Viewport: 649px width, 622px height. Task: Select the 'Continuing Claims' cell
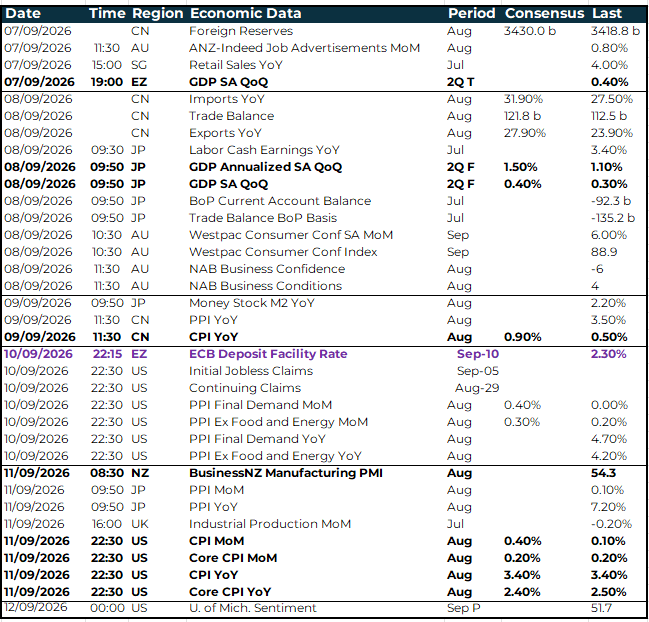(x=245, y=388)
